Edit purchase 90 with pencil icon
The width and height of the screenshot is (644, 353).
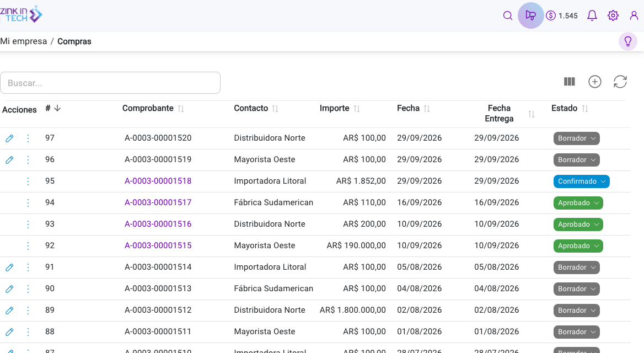pos(9,289)
